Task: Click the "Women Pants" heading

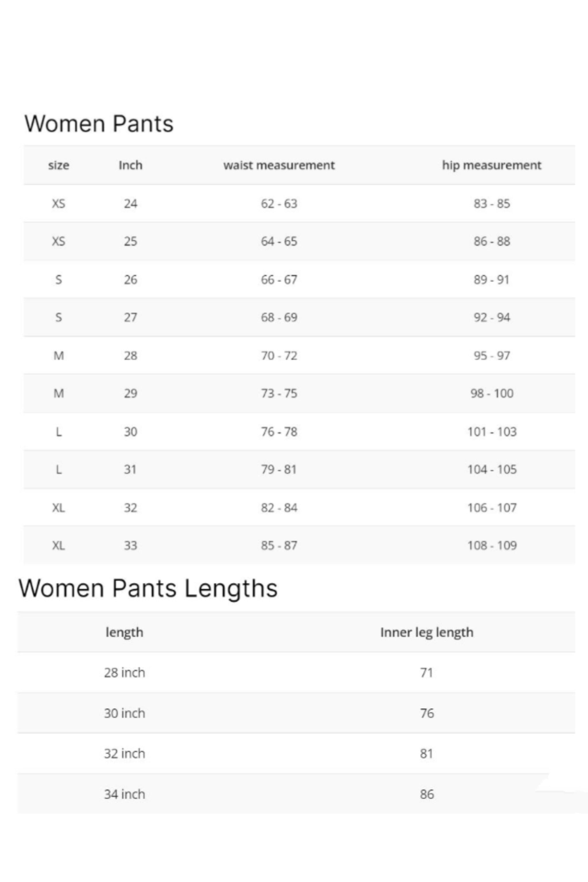Action: pyautogui.click(x=99, y=123)
